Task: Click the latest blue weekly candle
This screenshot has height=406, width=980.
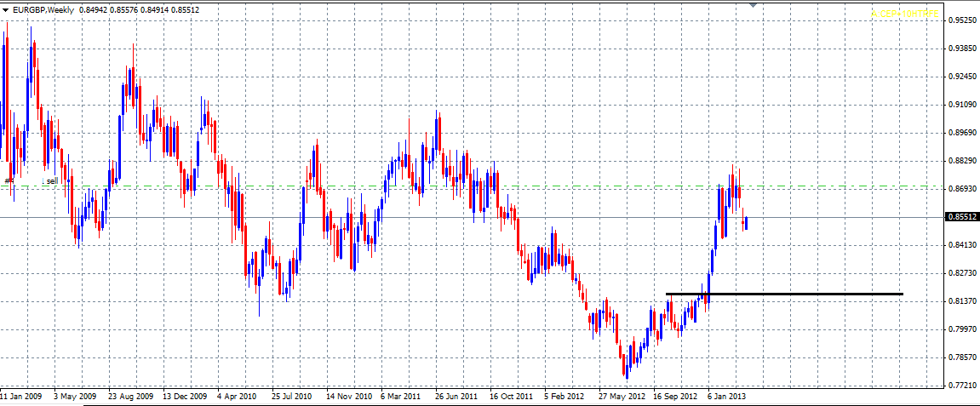Action: 746,223
